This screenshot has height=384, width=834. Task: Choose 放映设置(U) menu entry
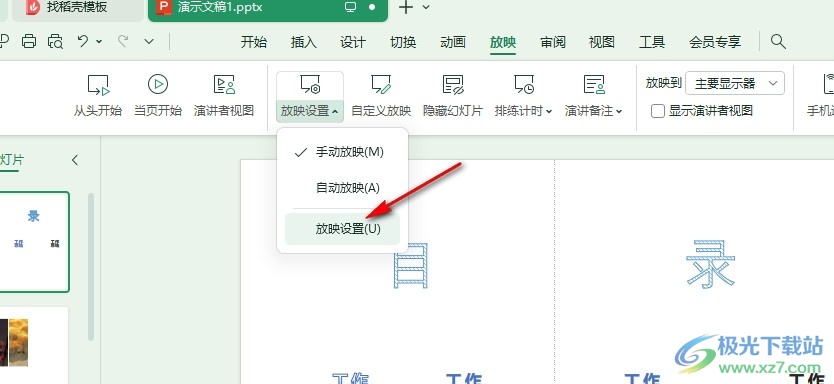pos(342,229)
